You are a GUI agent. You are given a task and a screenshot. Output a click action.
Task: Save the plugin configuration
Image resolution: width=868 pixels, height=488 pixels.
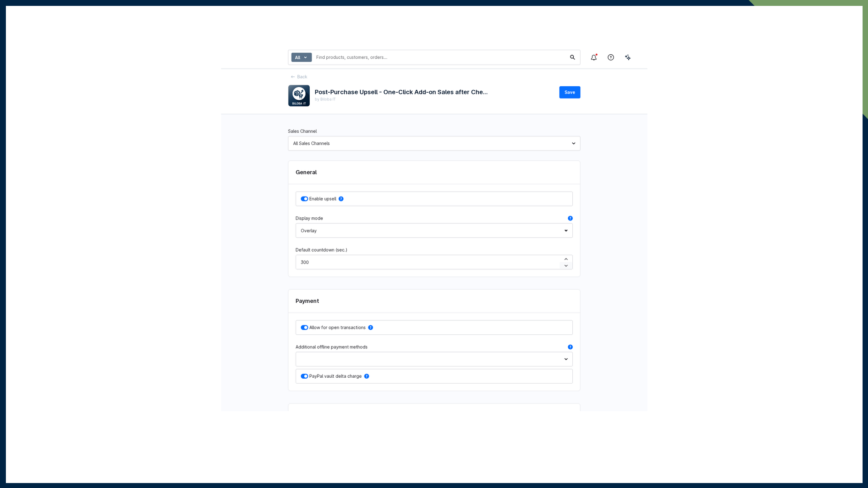pos(570,92)
